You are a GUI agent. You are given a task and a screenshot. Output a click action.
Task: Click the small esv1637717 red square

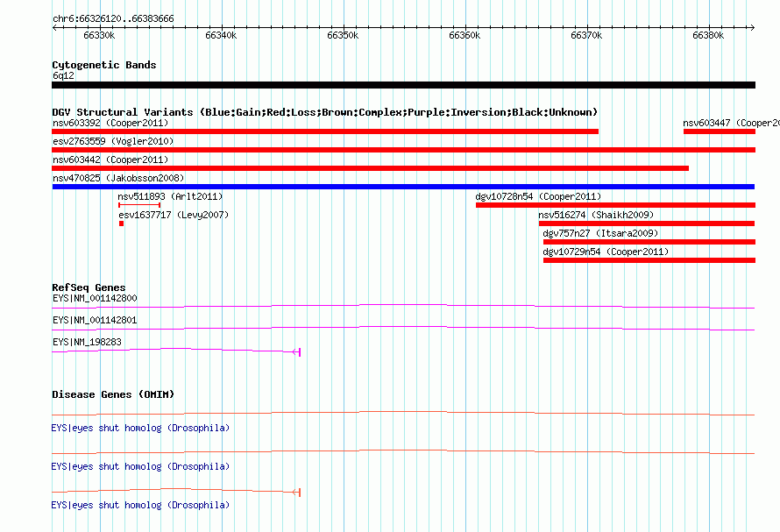(x=121, y=223)
